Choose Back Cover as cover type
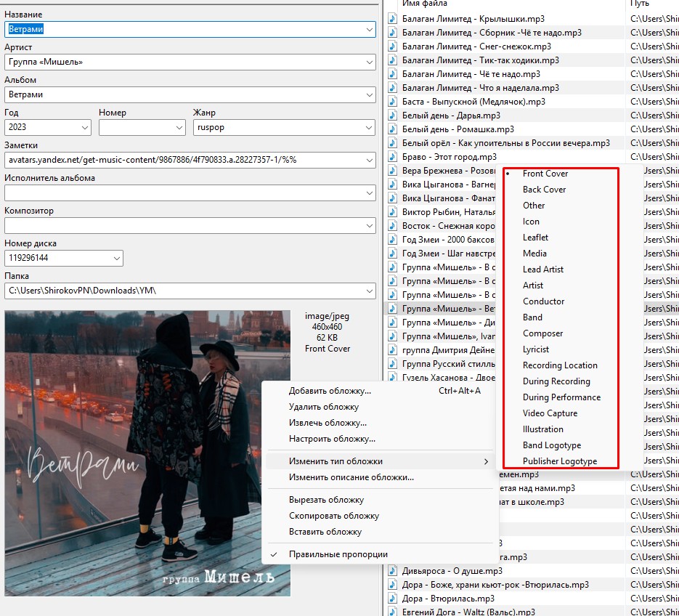Image resolution: width=679 pixels, height=616 pixels. click(x=544, y=190)
